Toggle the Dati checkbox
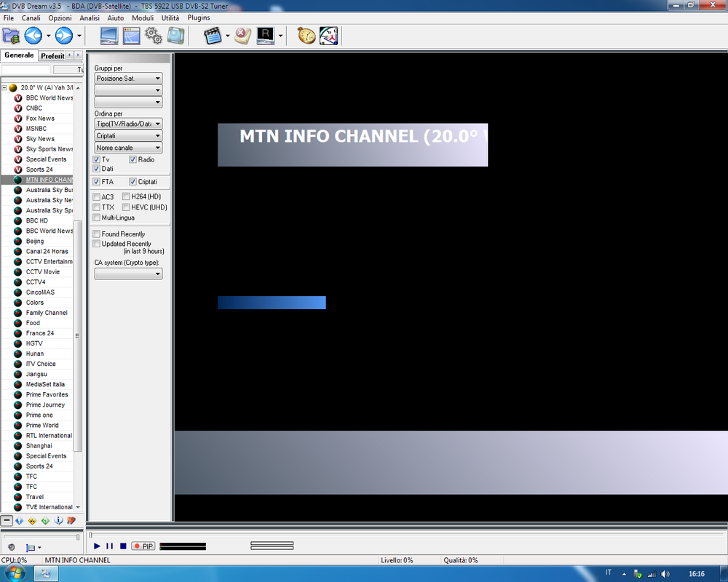Screen dimensions: 728x582 pyautogui.click(x=97, y=169)
